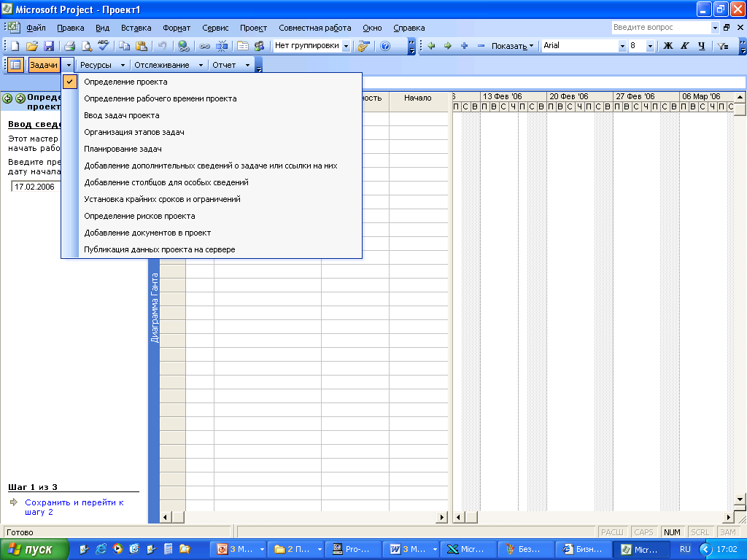Click the Gantt vertical scrollbar down arrow
Image resolution: width=747 pixels, height=560 pixels.
pos(740,499)
